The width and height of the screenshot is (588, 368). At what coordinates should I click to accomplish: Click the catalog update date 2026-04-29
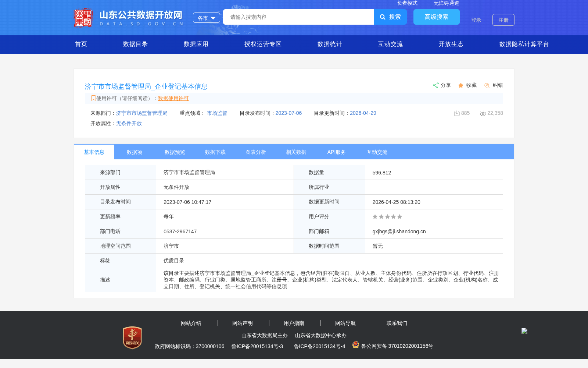tap(363, 113)
